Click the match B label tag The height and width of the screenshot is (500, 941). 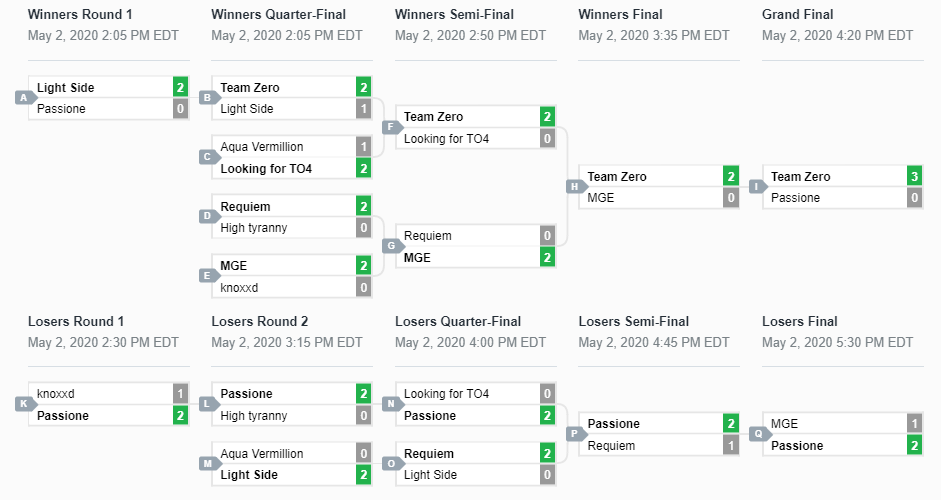206,98
